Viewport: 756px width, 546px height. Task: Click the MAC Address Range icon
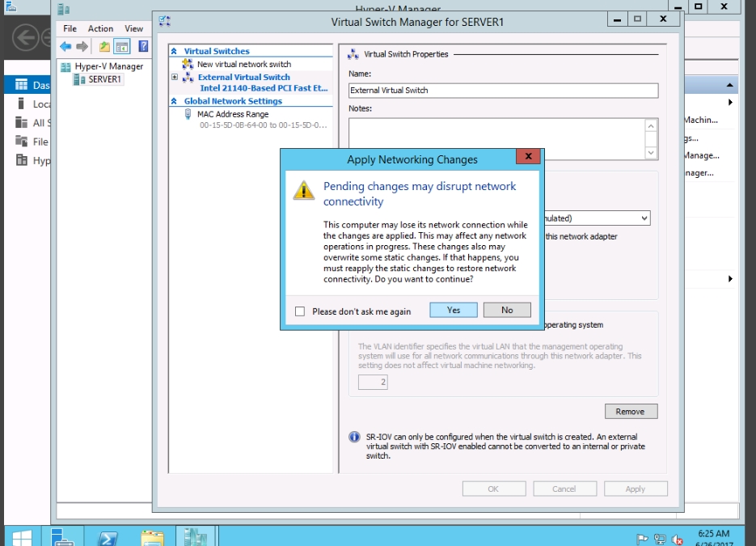pos(188,114)
